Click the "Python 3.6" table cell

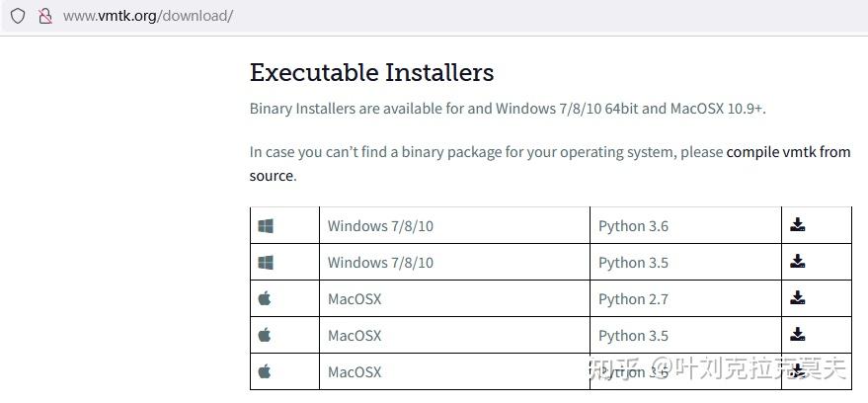click(x=633, y=226)
